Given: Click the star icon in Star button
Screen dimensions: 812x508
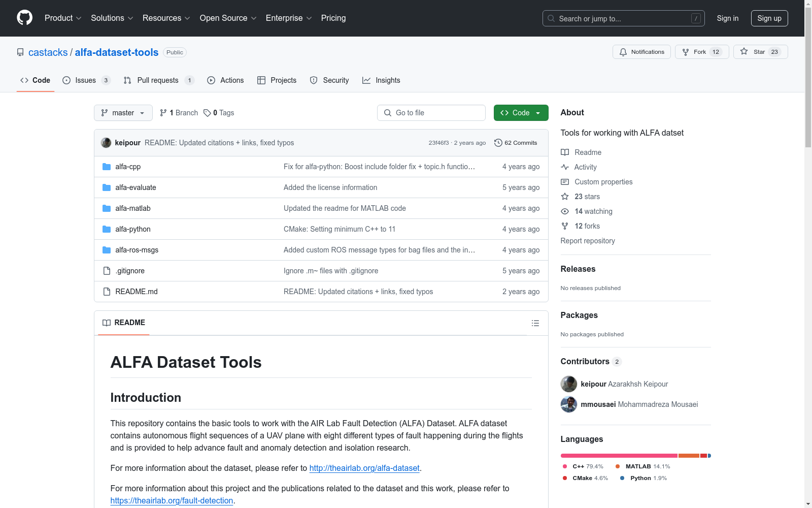Looking at the screenshot, I should (x=744, y=51).
